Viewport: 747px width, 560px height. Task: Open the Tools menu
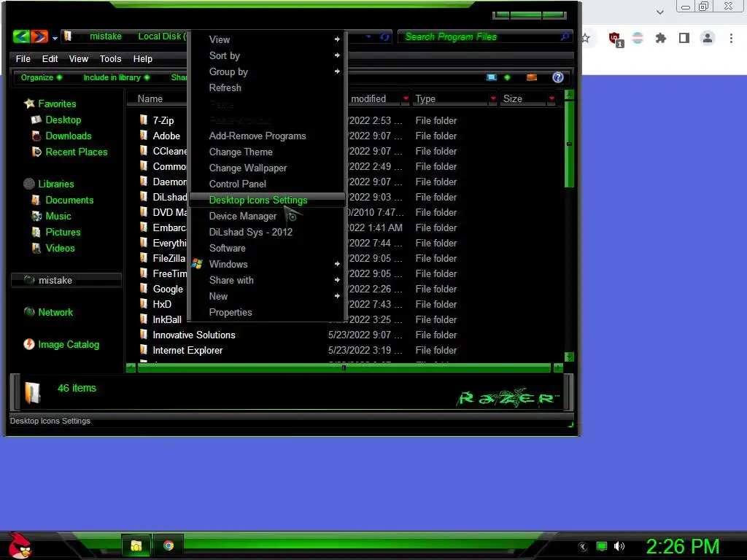click(x=111, y=58)
